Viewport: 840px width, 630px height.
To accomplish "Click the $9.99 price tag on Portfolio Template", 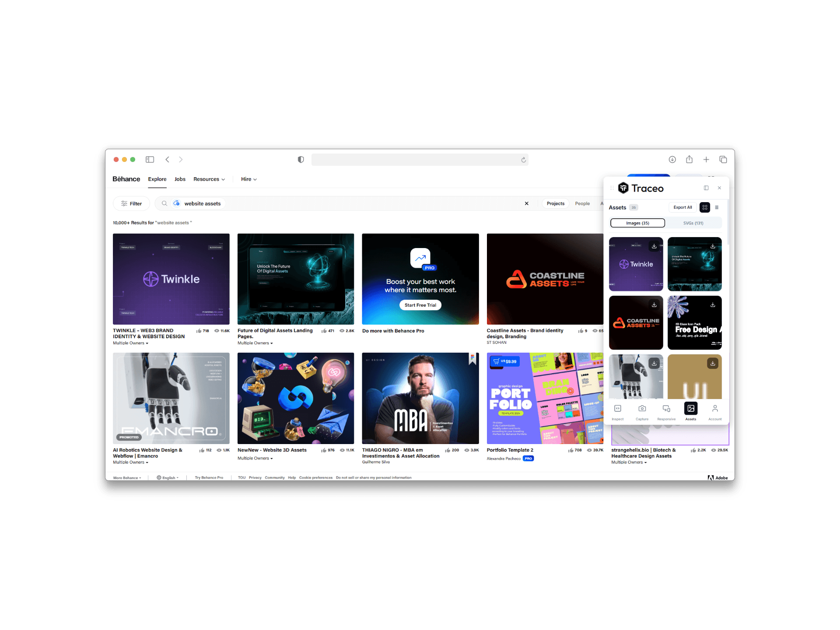I will pyautogui.click(x=504, y=361).
